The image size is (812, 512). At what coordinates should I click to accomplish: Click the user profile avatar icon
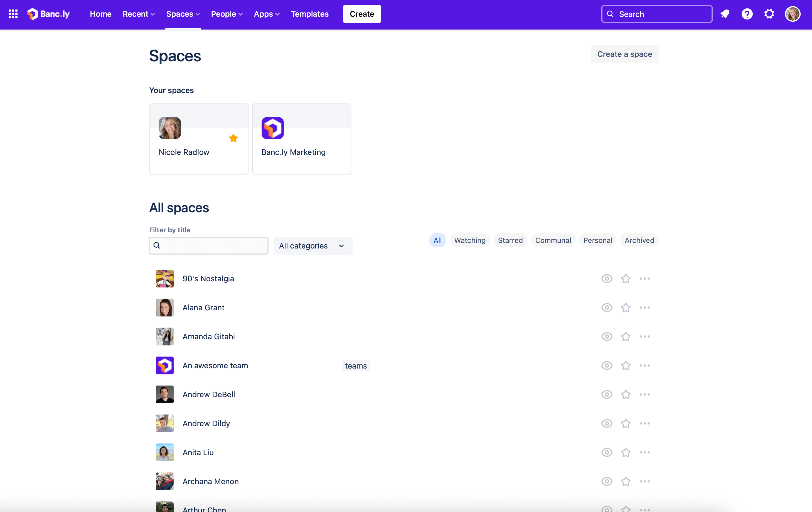(794, 14)
